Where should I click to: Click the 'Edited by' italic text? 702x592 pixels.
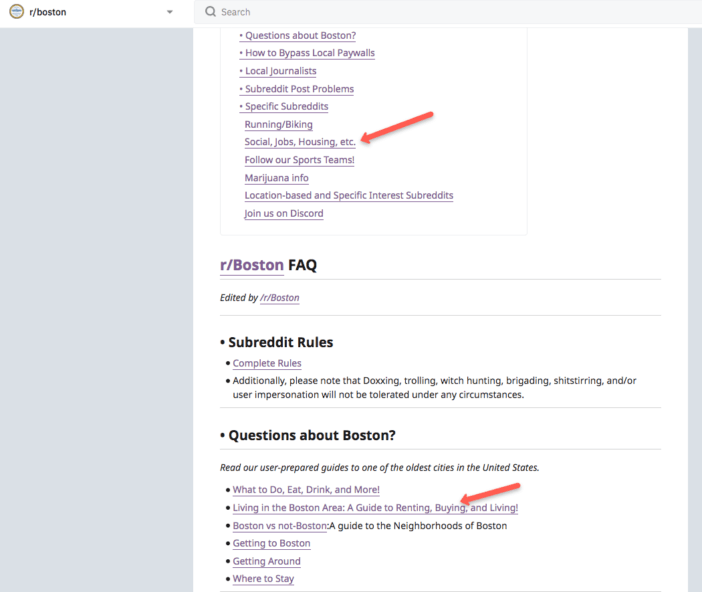tap(239, 298)
